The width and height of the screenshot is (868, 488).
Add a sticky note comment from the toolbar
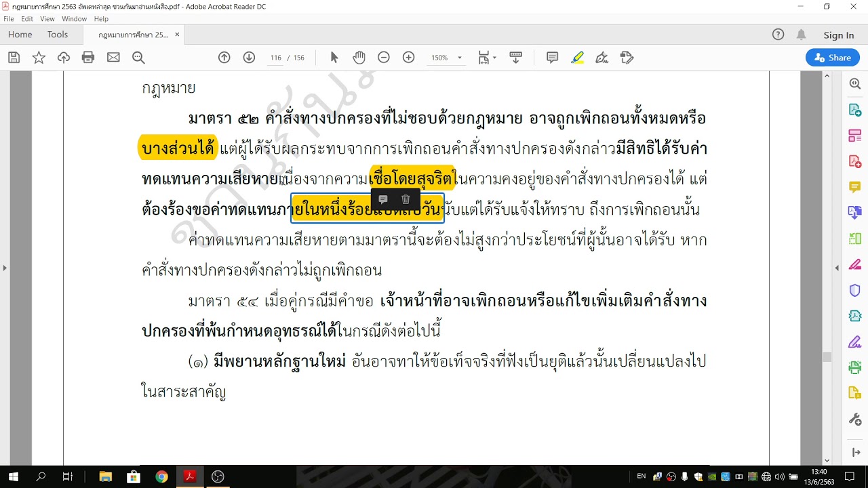pos(553,58)
